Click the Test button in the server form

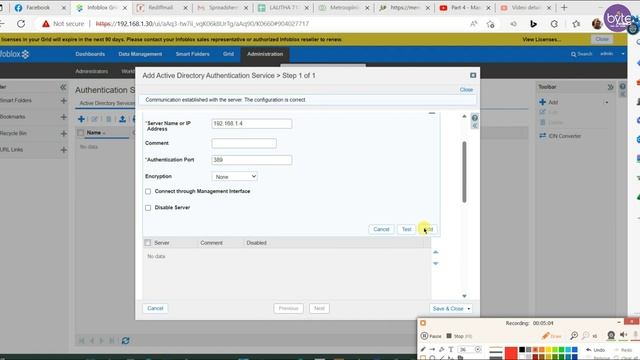[x=406, y=229]
